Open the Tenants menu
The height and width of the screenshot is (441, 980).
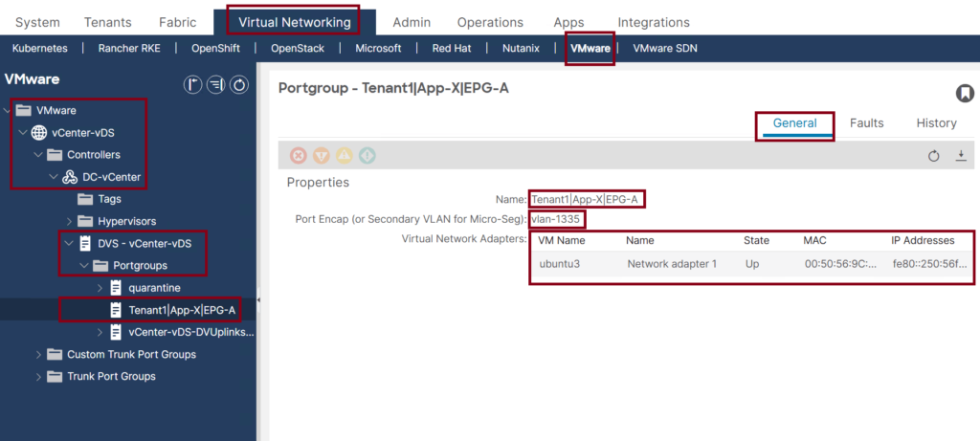click(x=108, y=23)
